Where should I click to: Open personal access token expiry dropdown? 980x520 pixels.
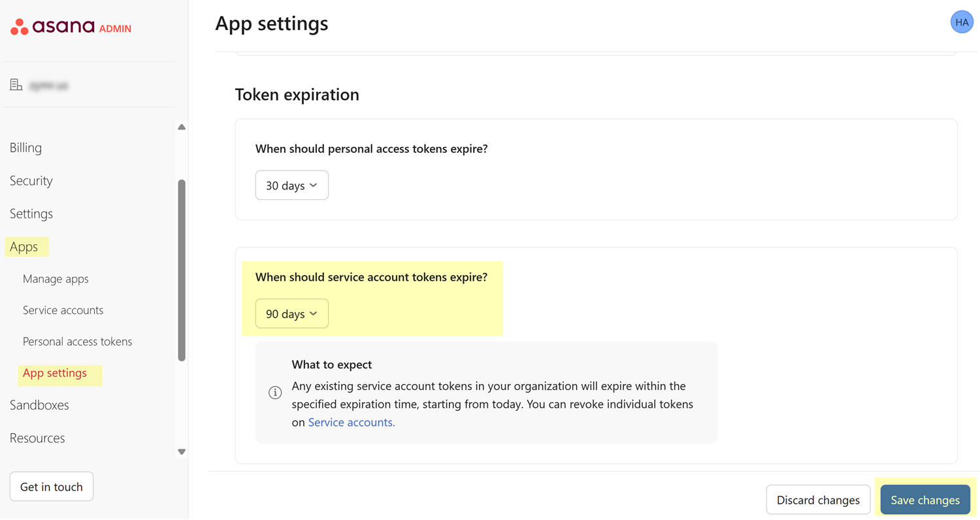(x=291, y=186)
